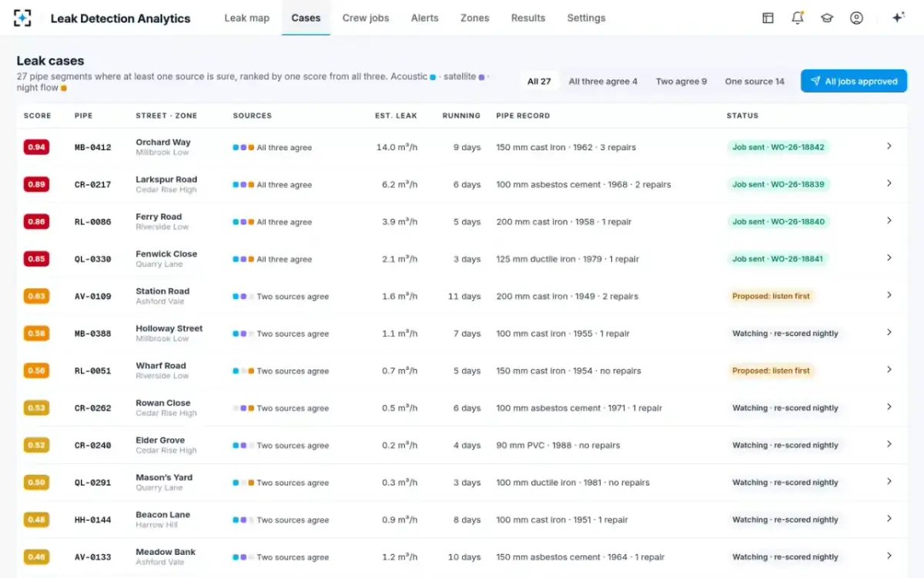This screenshot has width=924, height=578.
Task: Click the Meadow Bank street name
Action: (166, 552)
